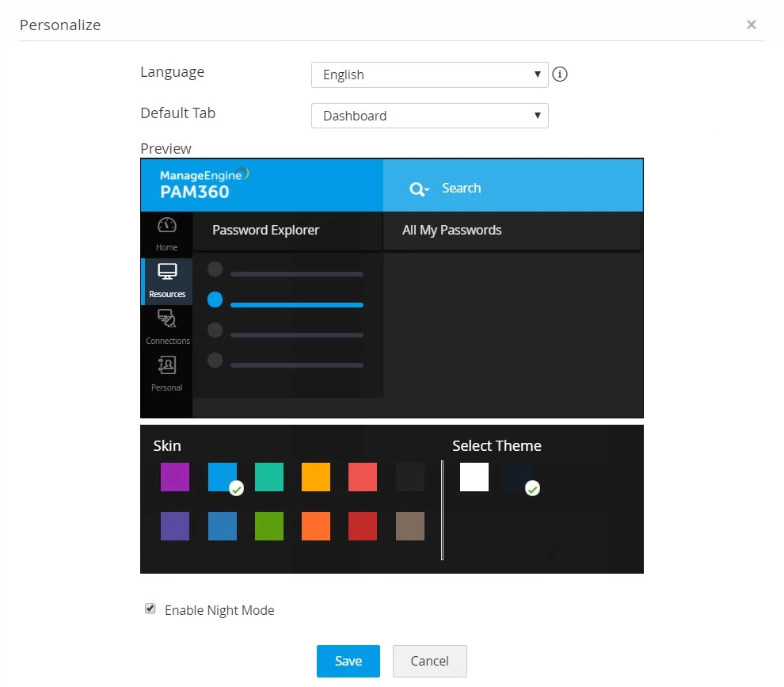
Task: Save the personalization settings
Action: click(x=348, y=661)
